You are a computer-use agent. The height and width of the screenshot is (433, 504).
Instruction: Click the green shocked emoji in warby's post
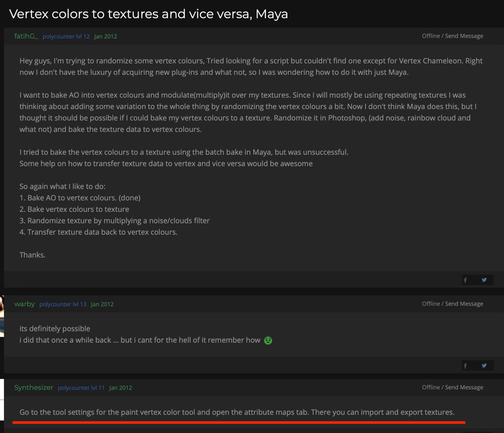[268, 340]
